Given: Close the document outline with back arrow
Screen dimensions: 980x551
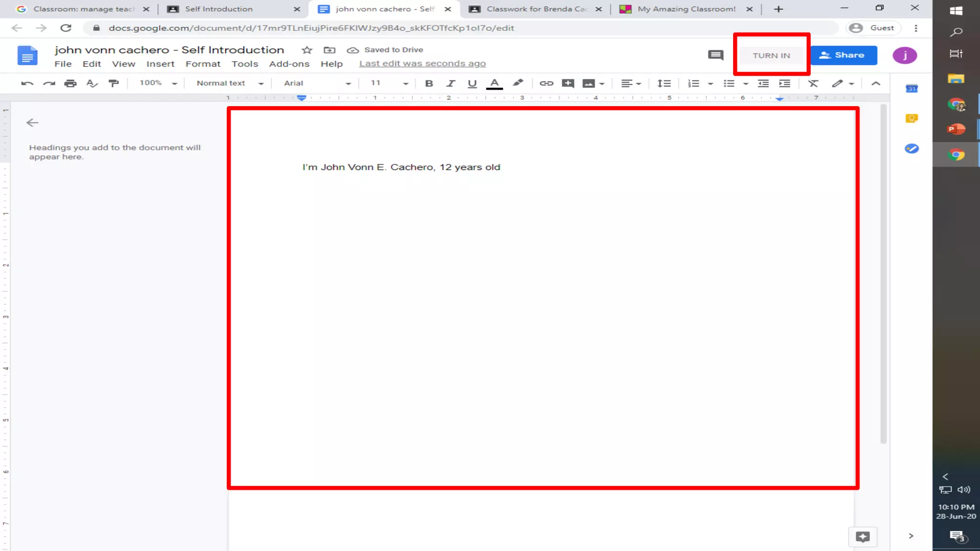Looking at the screenshot, I should 32,123.
